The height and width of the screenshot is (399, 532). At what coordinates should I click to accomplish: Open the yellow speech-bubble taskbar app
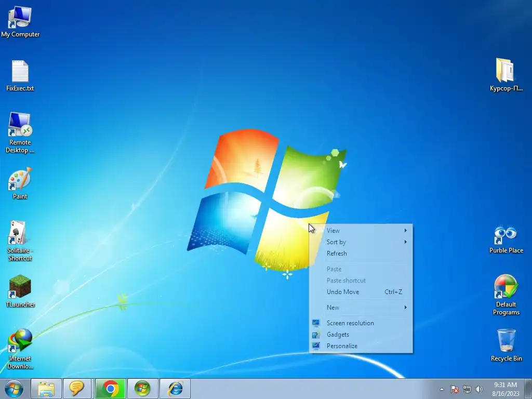coord(77,389)
